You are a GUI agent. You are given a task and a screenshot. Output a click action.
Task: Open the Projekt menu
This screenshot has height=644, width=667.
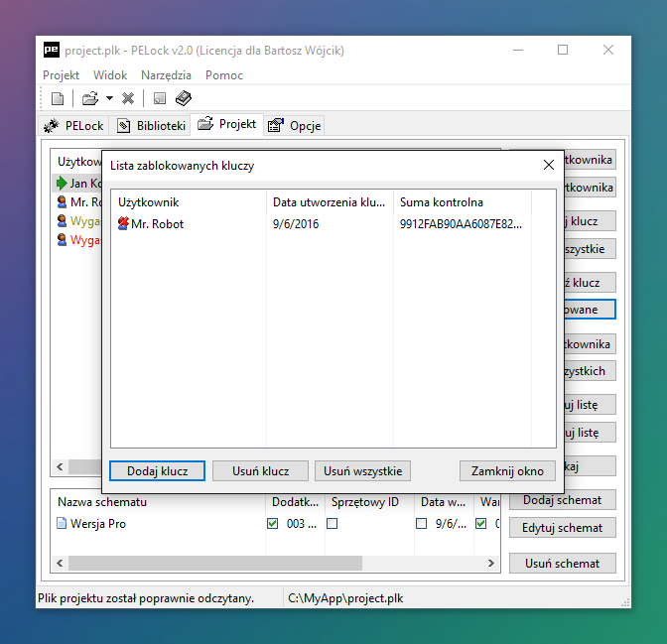point(61,75)
